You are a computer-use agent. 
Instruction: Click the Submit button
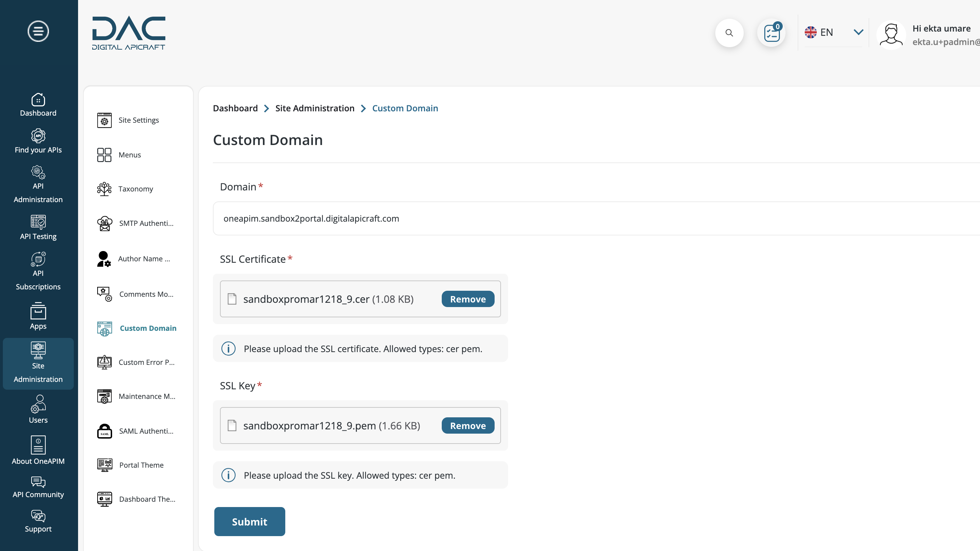(x=249, y=522)
